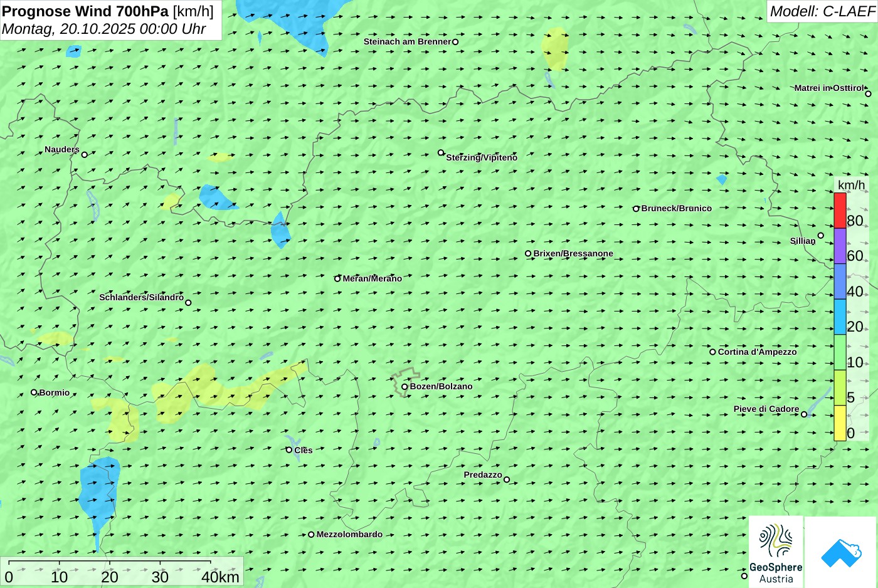This screenshot has height=588, width=878.
Task: Click the Schlanders/Silandro marker dot
Action: [188, 303]
